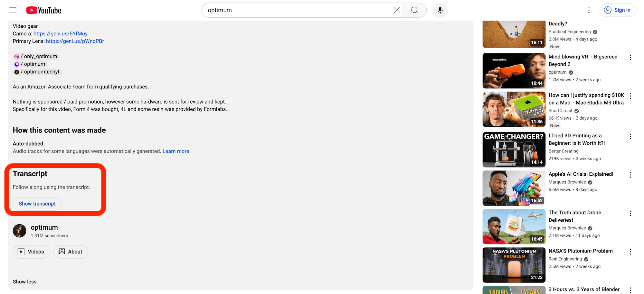The height and width of the screenshot is (294, 644).
Task: Open 'How can I justify spending $10K' title
Action: (586, 99)
